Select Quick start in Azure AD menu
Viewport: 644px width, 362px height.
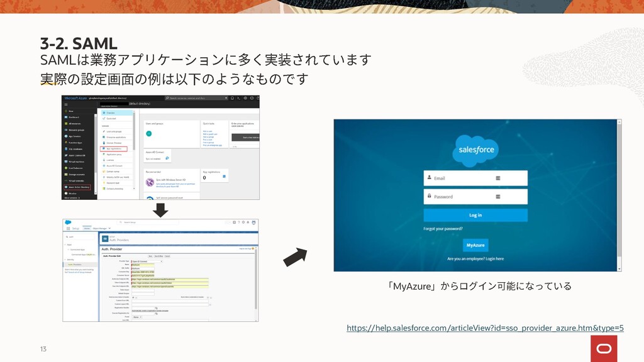(x=116, y=119)
